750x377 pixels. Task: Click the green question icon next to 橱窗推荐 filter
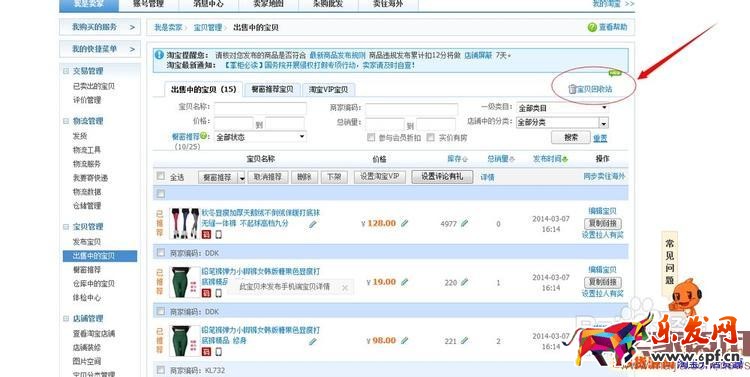pos(204,136)
